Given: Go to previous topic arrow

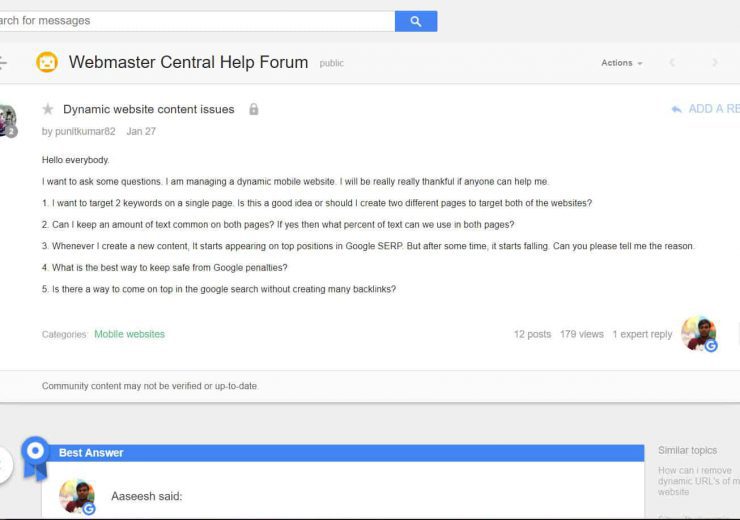Looking at the screenshot, I should click(672, 63).
